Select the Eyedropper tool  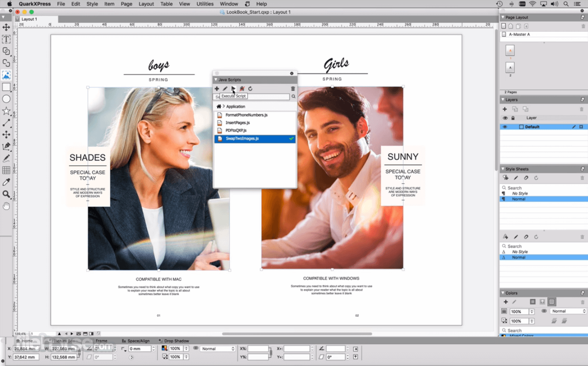(6, 182)
